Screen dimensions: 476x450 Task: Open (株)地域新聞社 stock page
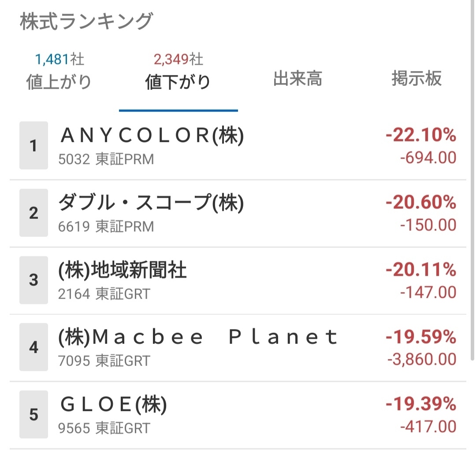123,270
